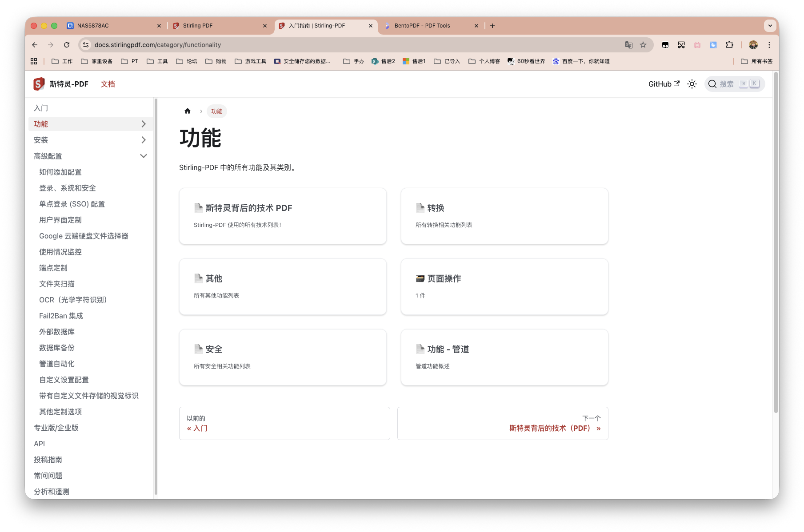
Task: Open the tab search chevron at top right
Action: pyautogui.click(x=770, y=25)
